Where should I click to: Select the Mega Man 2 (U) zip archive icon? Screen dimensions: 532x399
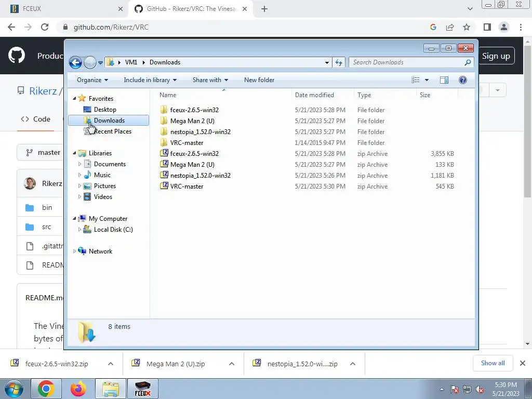click(x=164, y=164)
